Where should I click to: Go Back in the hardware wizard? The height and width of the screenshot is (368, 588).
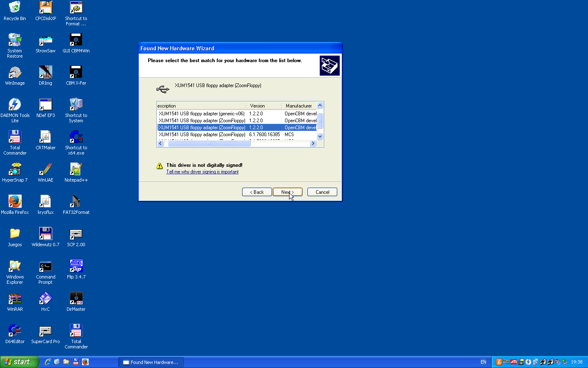(x=257, y=192)
